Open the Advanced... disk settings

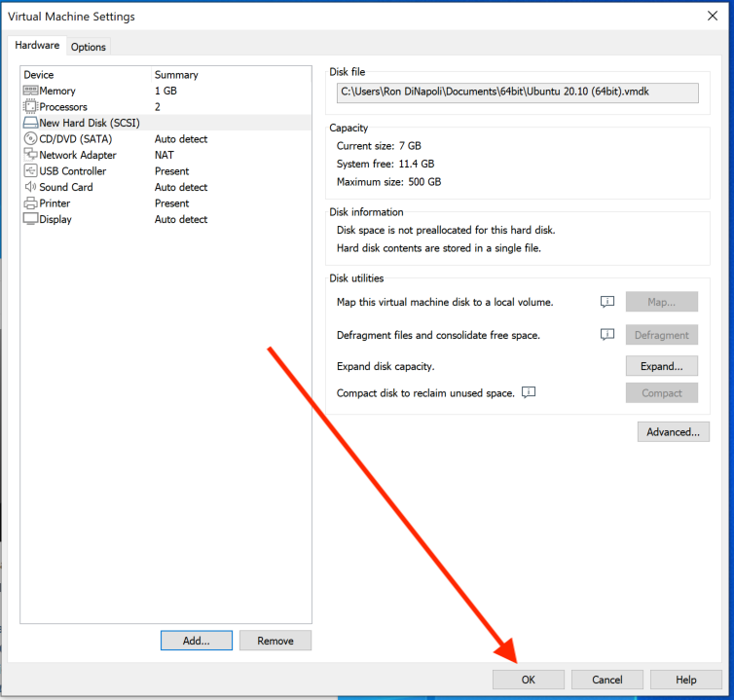pyautogui.click(x=673, y=431)
